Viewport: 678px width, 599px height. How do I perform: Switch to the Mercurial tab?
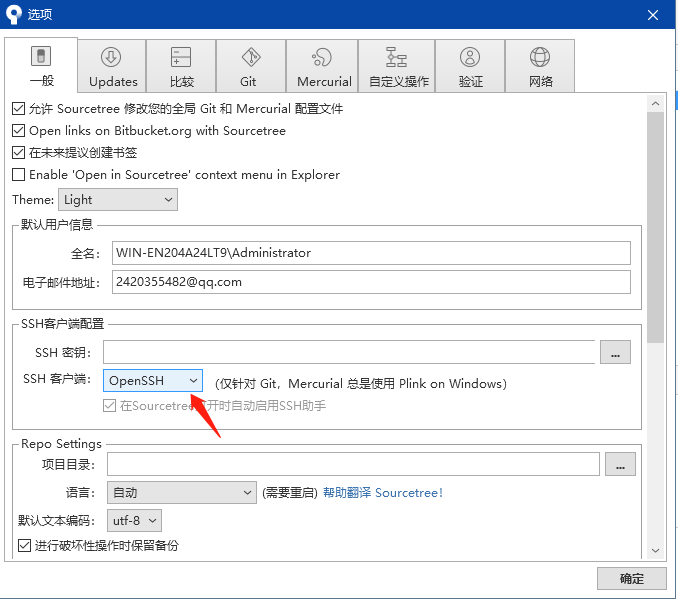coord(322,66)
